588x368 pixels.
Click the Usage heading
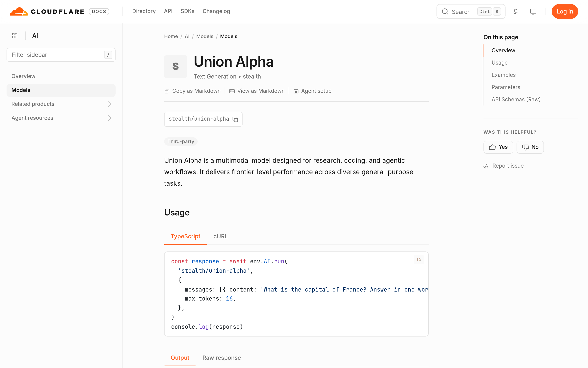click(177, 212)
